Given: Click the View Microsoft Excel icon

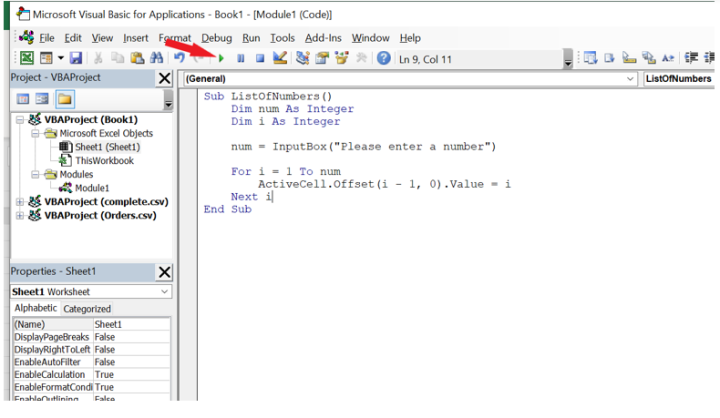Looking at the screenshot, I should tap(27, 58).
